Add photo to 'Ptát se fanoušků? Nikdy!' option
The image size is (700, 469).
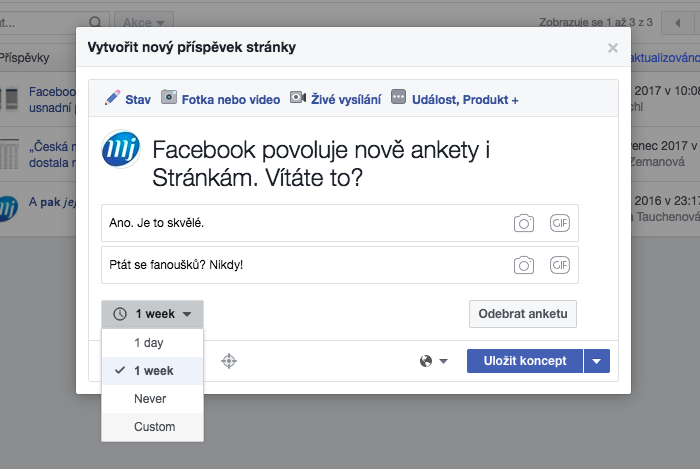tap(524, 265)
